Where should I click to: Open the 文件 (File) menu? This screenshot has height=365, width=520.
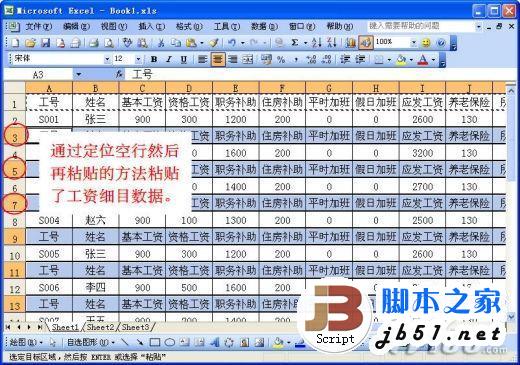tap(38, 26)
